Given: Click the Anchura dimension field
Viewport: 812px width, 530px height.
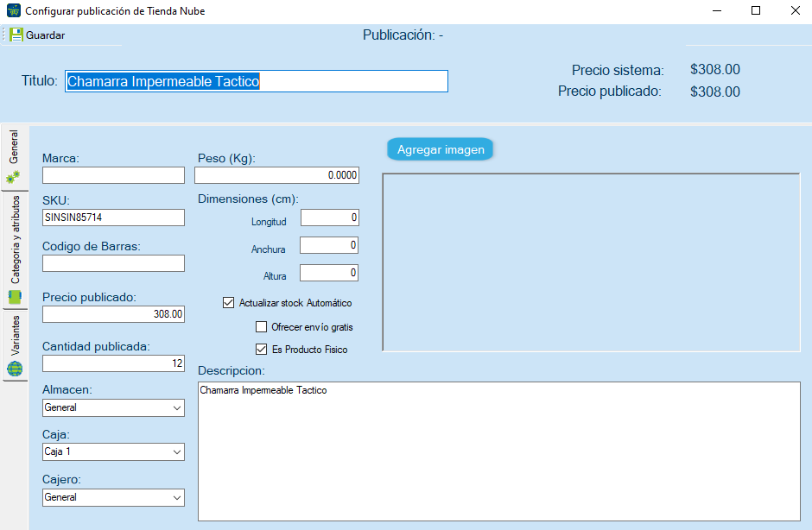Looking at the screenshot, I should (329, 245).
